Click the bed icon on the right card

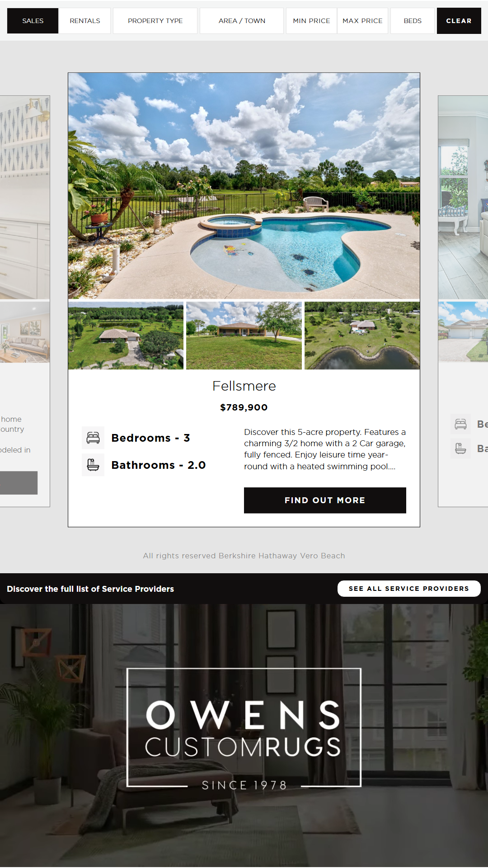pos(460,424)
